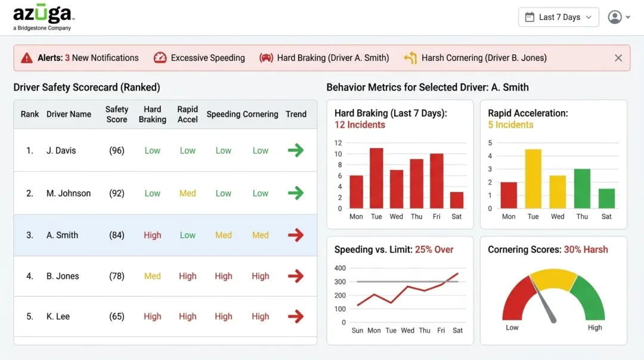The image size is (644, 360).
Task: Click the red alert warning triangle icon
Action: pyautogui.click(x=27, y=58)
